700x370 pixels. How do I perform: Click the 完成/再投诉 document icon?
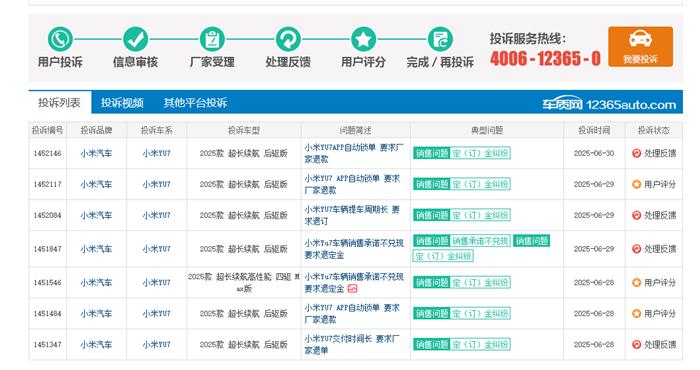tap(440, 39)
